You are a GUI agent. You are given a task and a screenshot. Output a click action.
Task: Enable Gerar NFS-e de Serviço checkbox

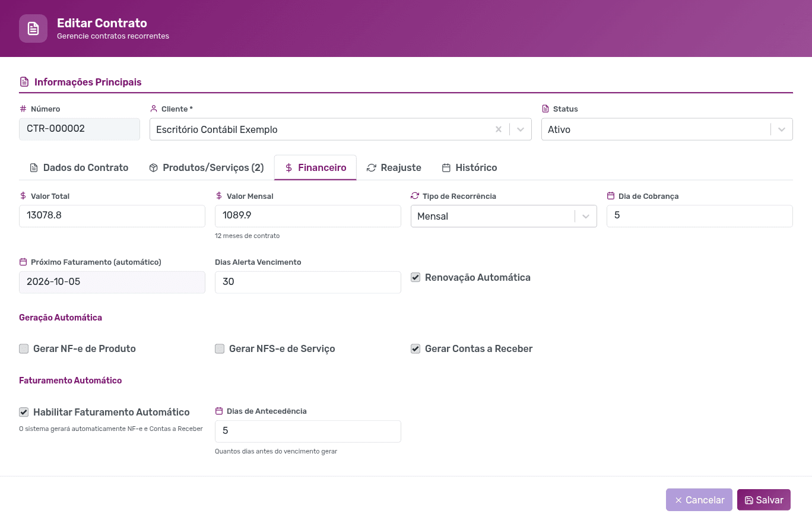tap(220, 348)
